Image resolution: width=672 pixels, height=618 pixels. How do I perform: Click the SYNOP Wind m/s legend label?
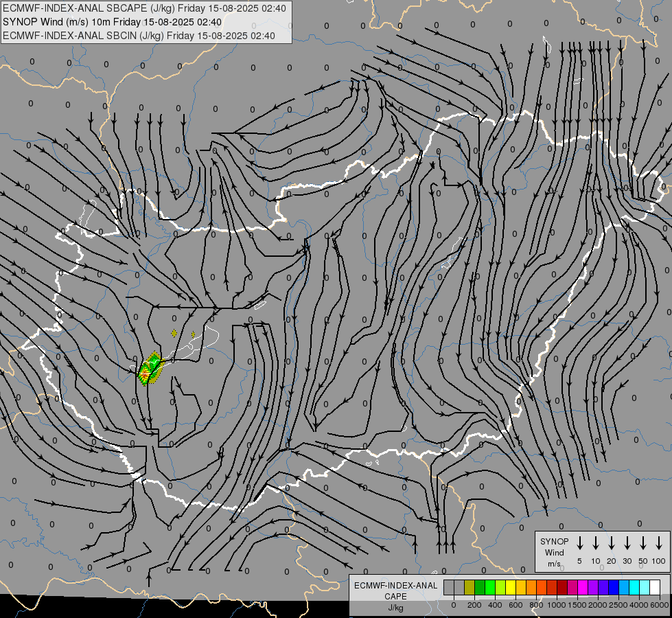point(554,552)
